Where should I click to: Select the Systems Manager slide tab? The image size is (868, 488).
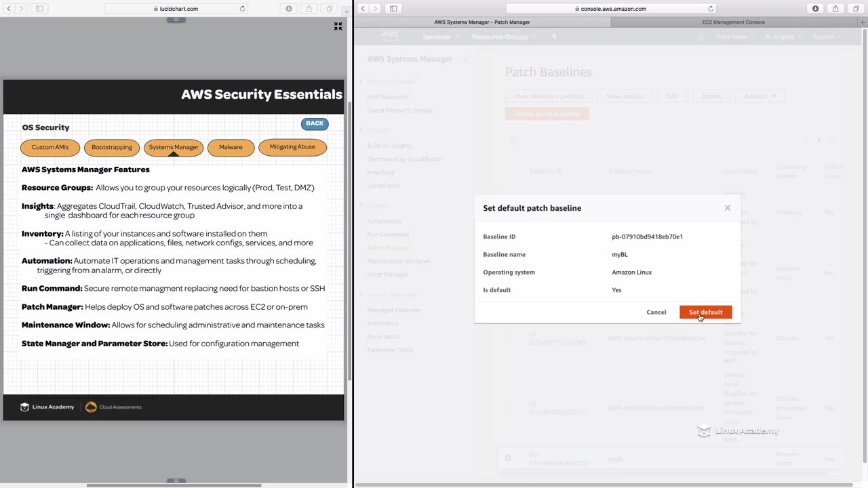coord(174,147)
